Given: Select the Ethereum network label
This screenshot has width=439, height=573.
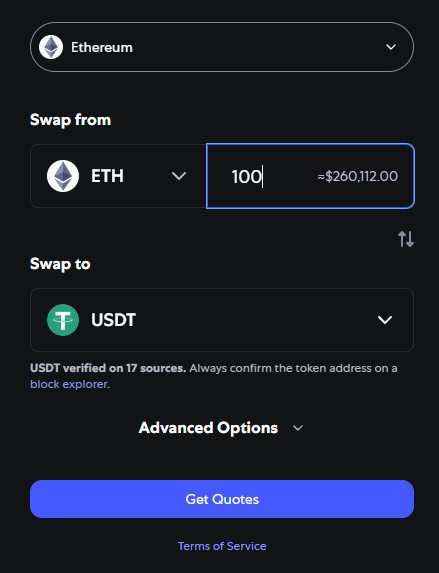Looking at the screenshot, I should 102,47.
